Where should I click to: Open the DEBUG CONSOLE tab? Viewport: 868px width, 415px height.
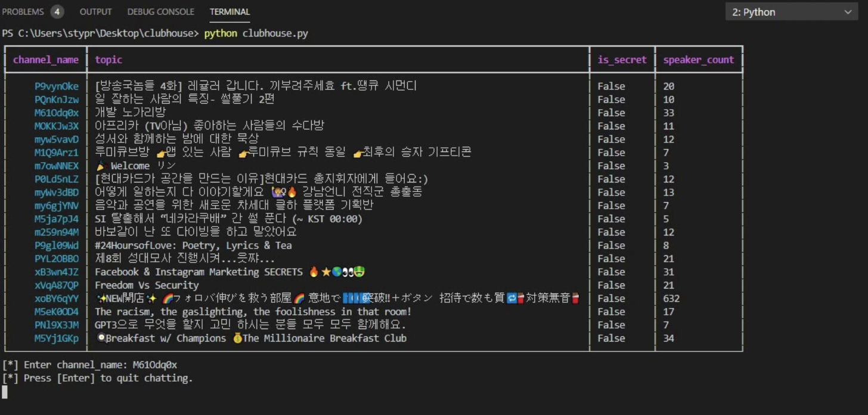(x=160, y=11)
